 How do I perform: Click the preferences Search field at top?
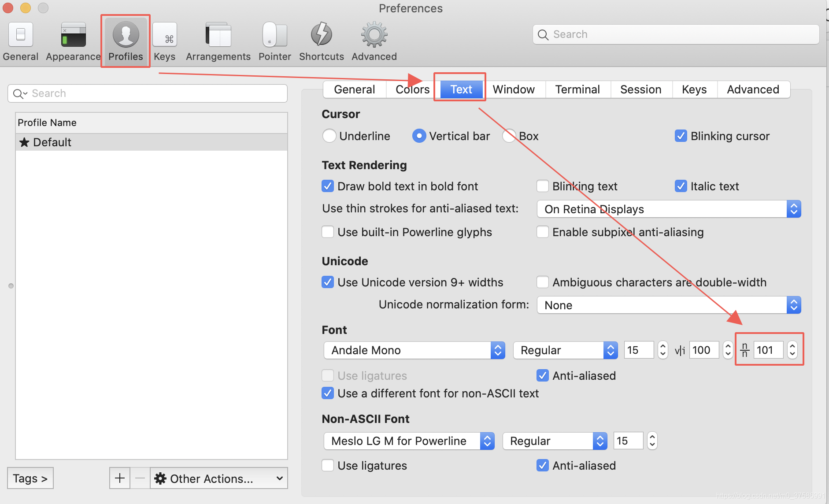click(676, 34)
